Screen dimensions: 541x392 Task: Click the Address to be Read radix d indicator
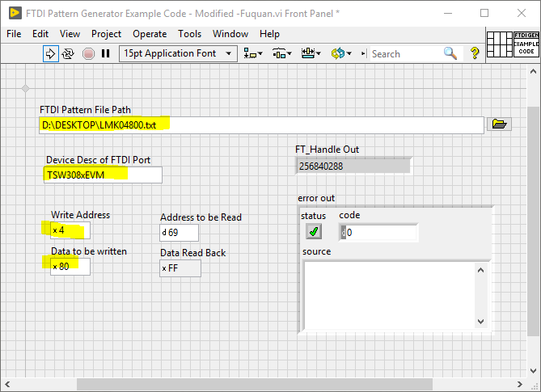[164, 233]
